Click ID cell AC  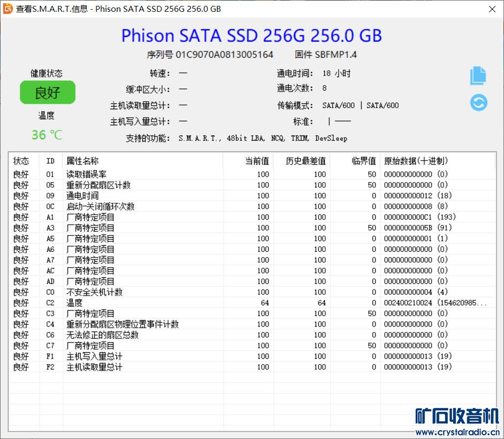[50, 271]
